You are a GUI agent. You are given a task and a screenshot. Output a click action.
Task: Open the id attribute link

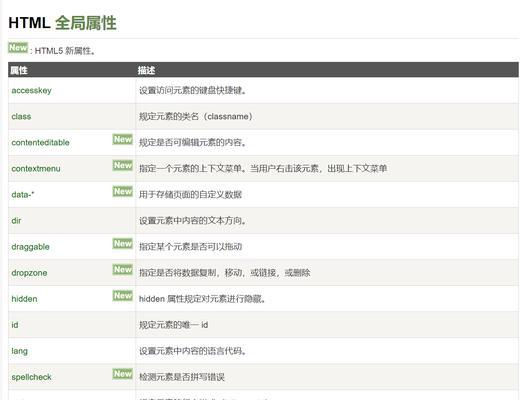pyautogui.click(x=15, y=325)
